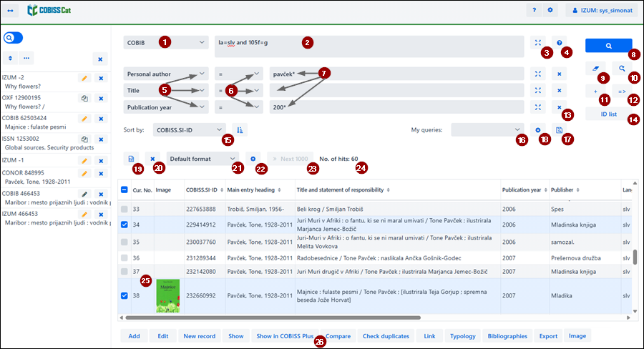The width and height of the screenshot is (644, 349).
Task: Click sort arrows icon in sidebar
Action: [x=10, y=59]
